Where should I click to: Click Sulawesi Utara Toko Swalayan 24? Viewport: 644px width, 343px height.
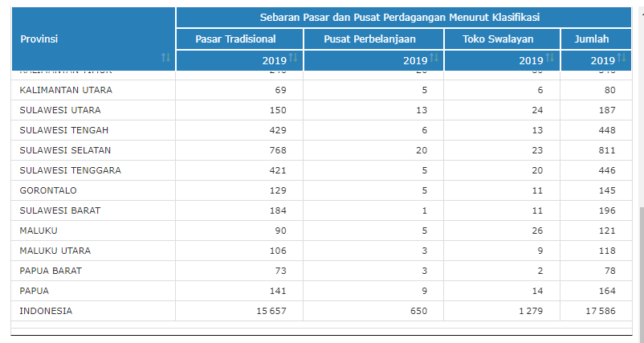(x=537, y=110)
